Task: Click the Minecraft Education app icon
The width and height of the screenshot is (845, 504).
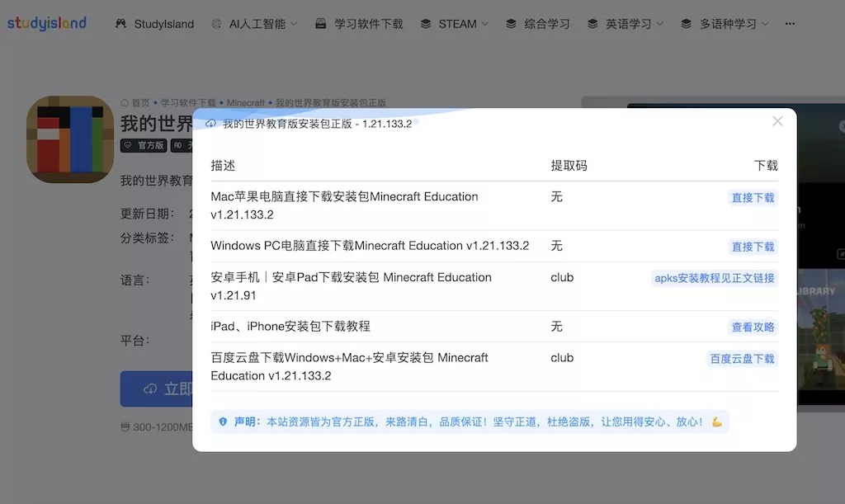Action: (x=70, y=139)
